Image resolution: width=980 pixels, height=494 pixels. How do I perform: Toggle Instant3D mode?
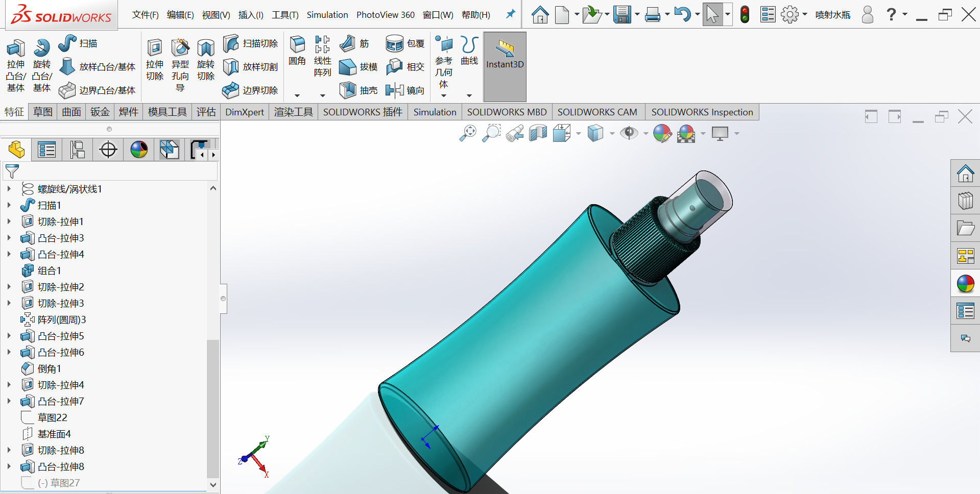click(505, 67)
